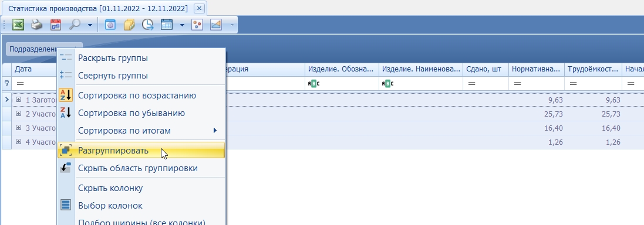Click the 16,40 value in the Трудоёмкост... column

pyautogui.click(x=611, y=128)
